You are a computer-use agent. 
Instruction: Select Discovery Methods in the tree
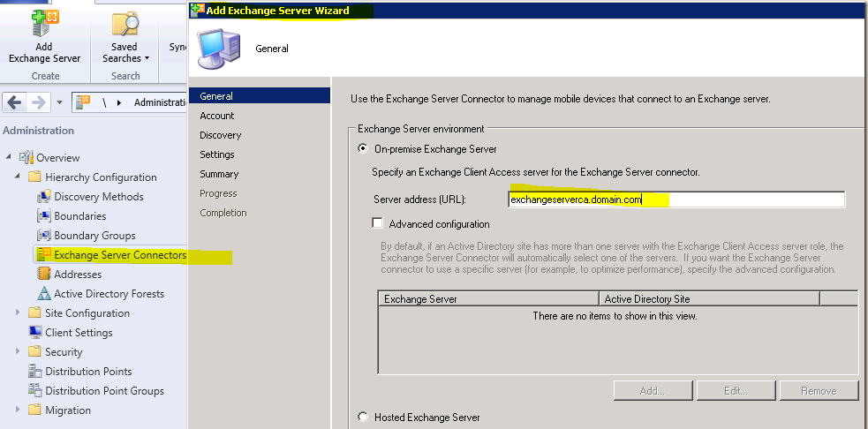click(99, 197)
